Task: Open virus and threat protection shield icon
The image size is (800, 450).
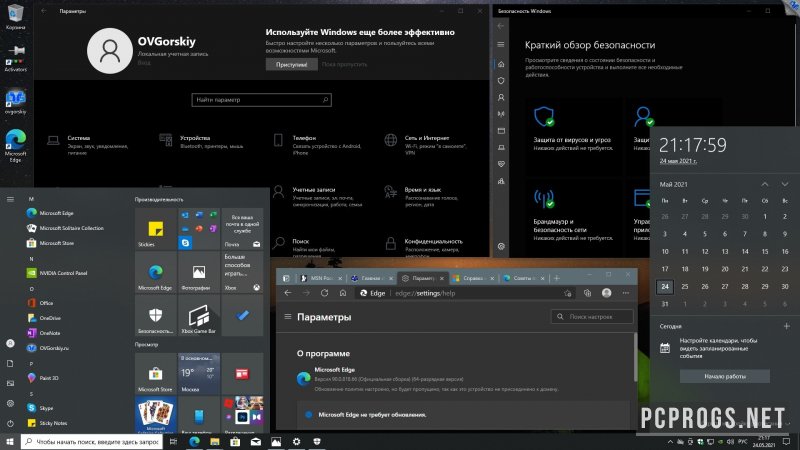Action: (544, 116)
